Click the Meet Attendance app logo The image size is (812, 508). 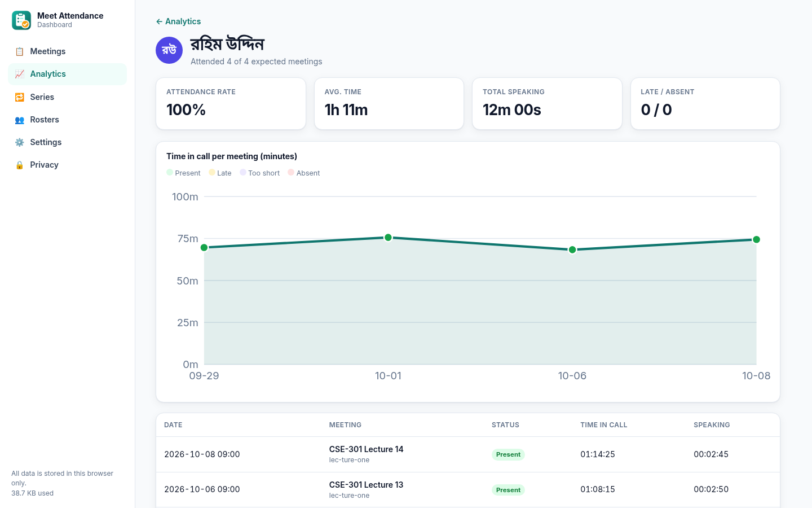tap(21, 20)
